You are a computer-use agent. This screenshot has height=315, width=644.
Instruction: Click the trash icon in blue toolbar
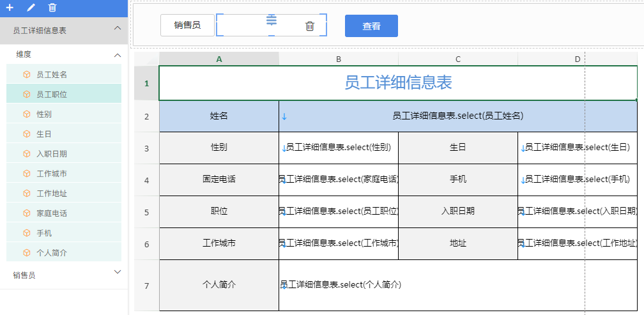[x=52, y=8]
